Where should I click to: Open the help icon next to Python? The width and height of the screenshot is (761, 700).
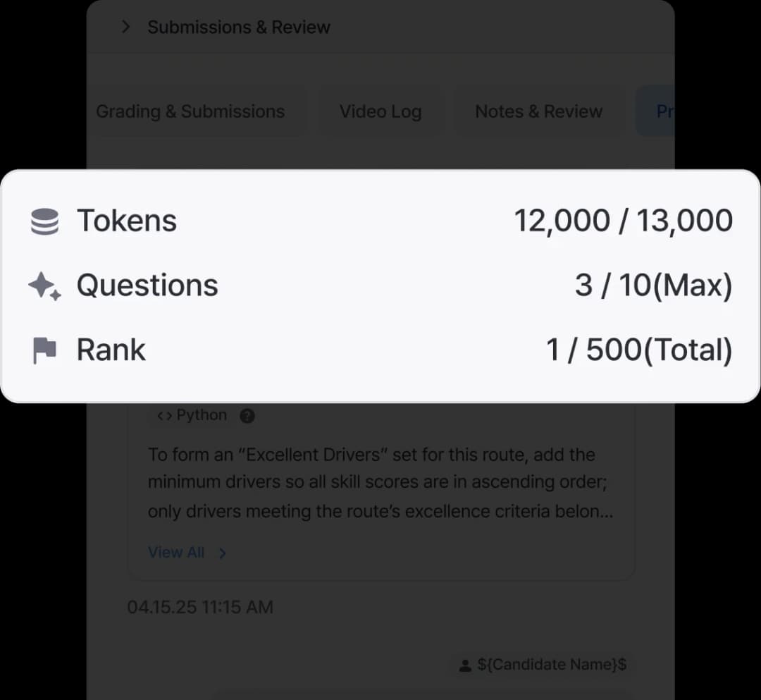tap(247, 416)
